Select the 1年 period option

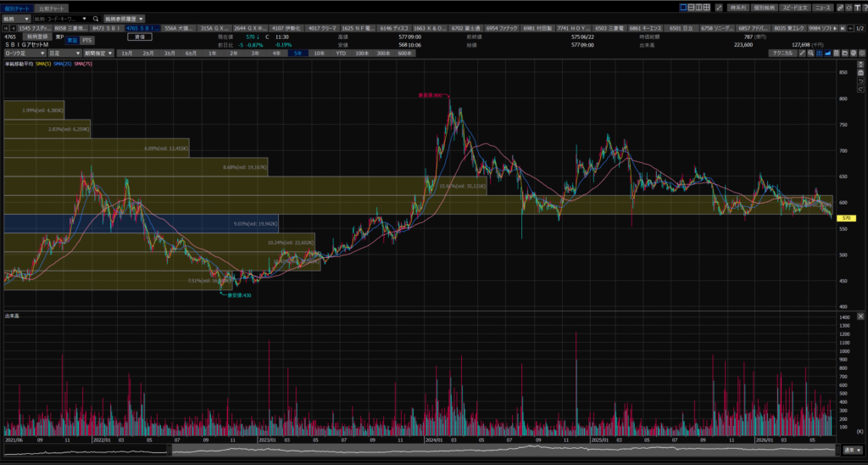[213, 53]
